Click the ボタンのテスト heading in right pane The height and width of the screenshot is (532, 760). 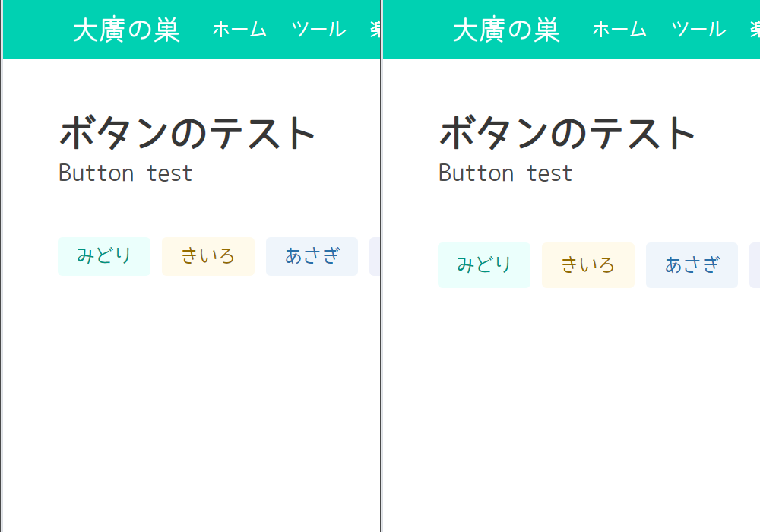pyautogui.click(x=568, y=133)
